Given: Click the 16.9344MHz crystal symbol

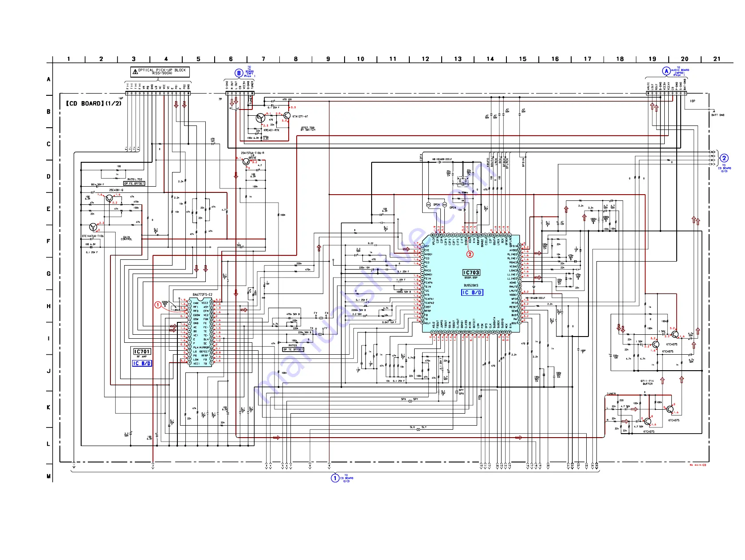Looking at the screenshot, I should pos(463,183).
